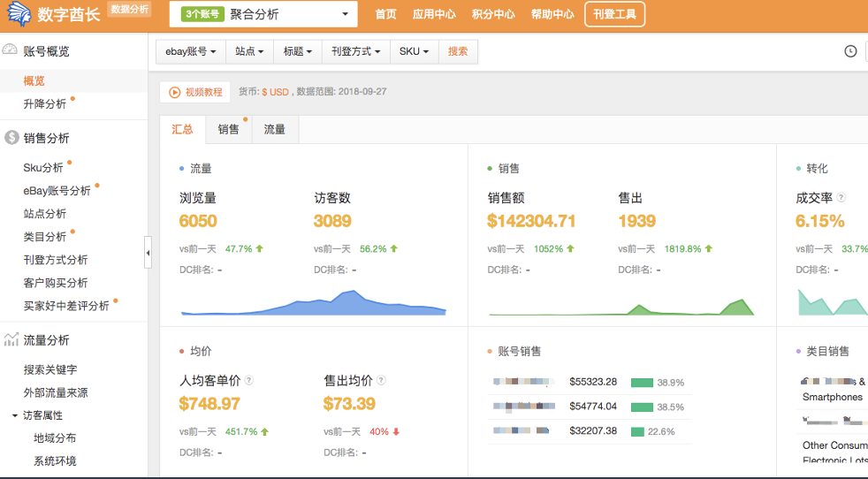This screenshot has height=479, width=868.
Task: Open 升降分析 in the sidebar
Action: [45, 104]
